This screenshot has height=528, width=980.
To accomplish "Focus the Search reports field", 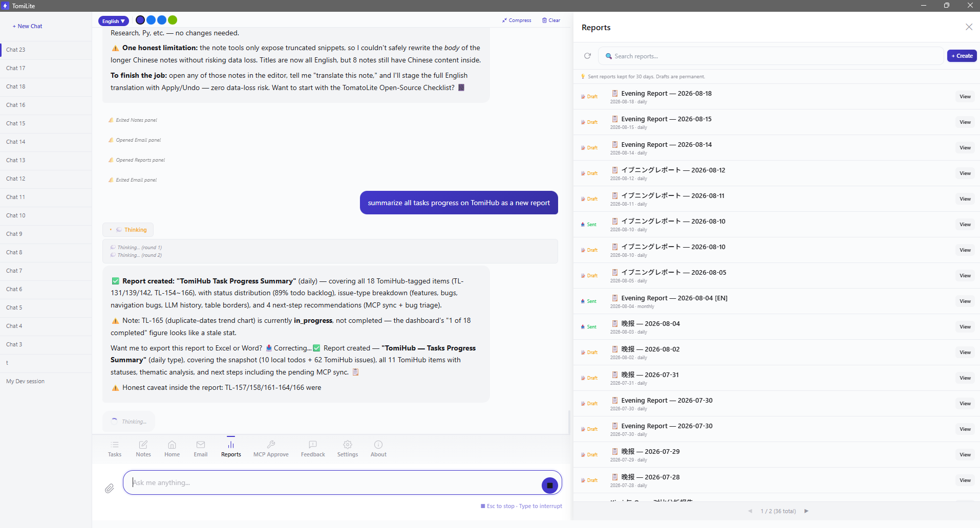I will tap(771, 56).
